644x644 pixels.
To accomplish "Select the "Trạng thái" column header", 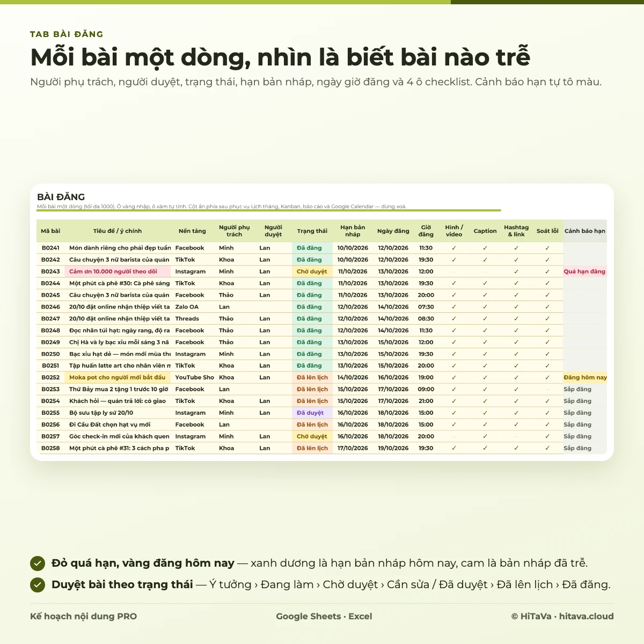I will click(x=312, y=231).
